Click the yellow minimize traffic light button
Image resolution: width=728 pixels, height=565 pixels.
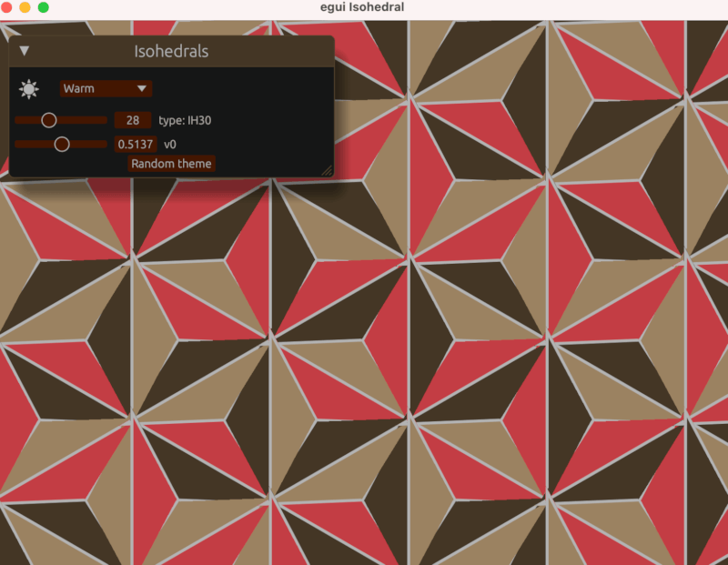click(23, 8)
